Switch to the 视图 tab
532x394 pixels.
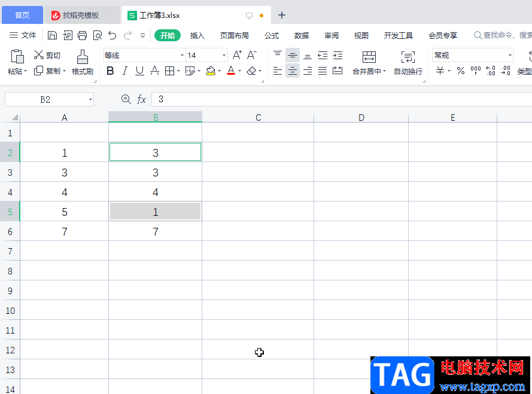pos(361,35)
